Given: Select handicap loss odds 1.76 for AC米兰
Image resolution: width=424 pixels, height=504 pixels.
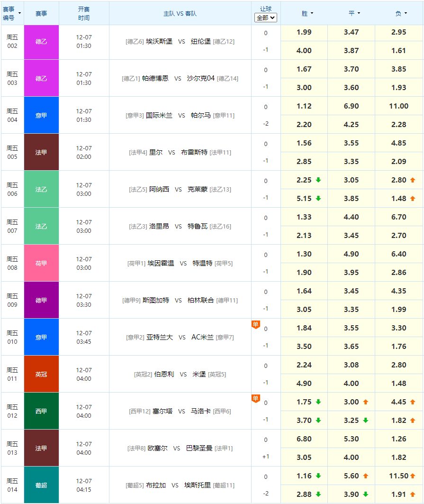Looking at the screenshot, I should (x=399, y=346).
